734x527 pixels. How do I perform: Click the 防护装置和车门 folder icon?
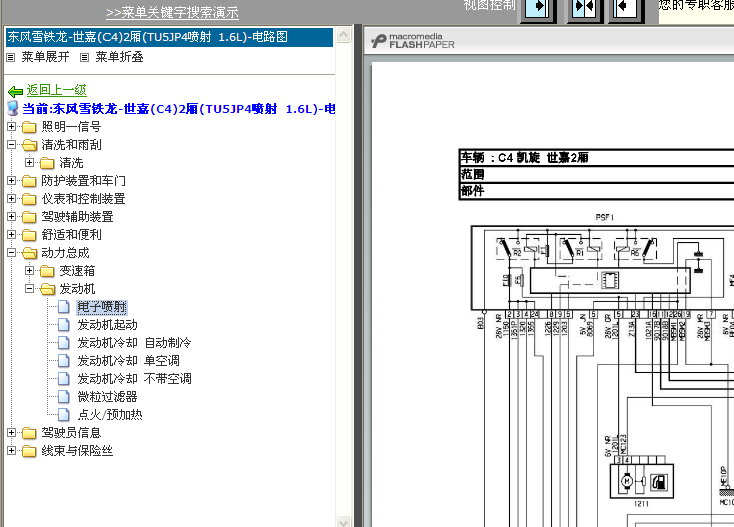(x=29, y=182)
